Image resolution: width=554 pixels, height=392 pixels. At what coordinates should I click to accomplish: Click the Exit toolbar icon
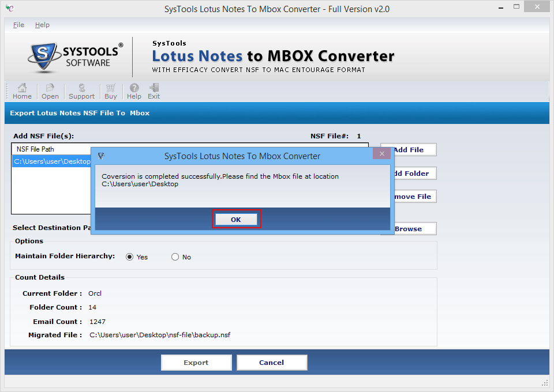[154, 92]
